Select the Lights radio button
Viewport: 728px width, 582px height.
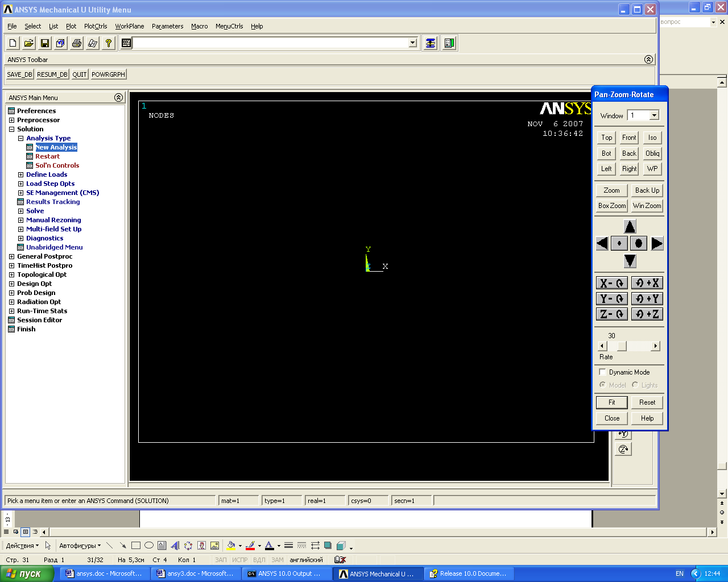(635, 385)
